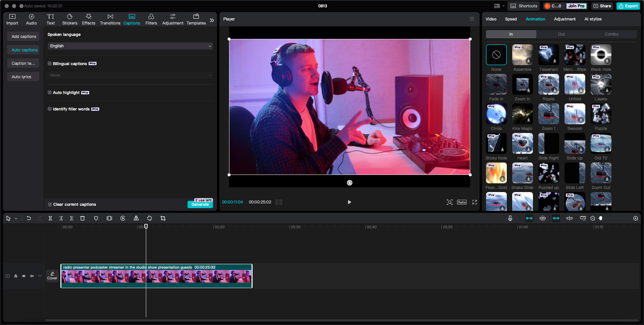Open keyboard Shortcuts
This screenshot has width=644, height=325.
point(523,6)
